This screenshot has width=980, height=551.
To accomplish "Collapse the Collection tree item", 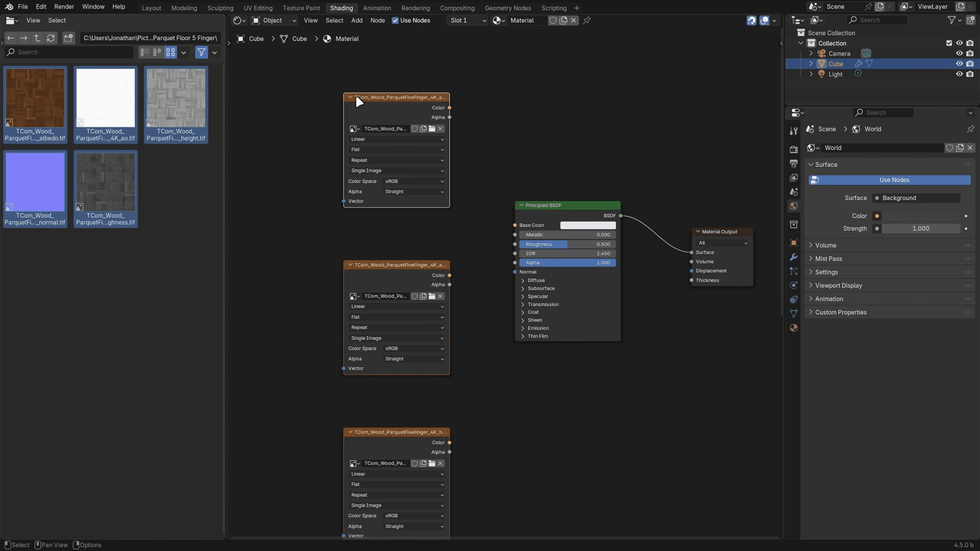I will click(x=801, y=43).
